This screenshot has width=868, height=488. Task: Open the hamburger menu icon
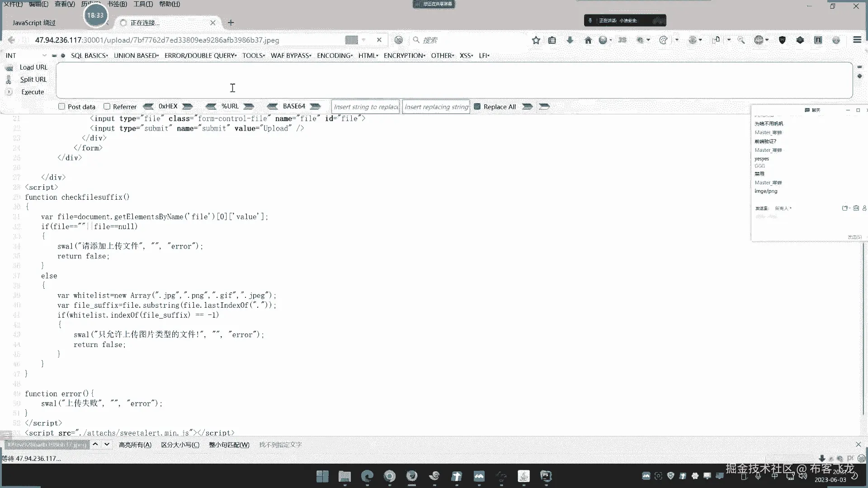click(857, 40)
